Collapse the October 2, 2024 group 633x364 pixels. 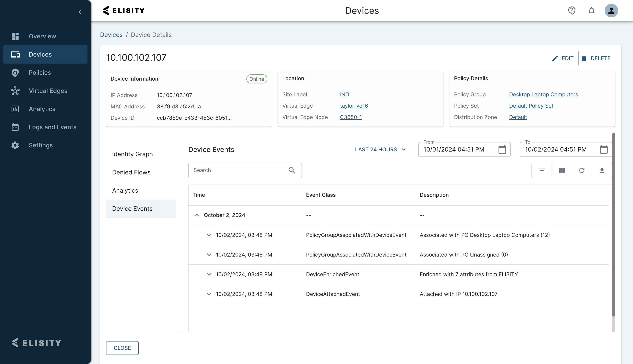coord(197,215)
